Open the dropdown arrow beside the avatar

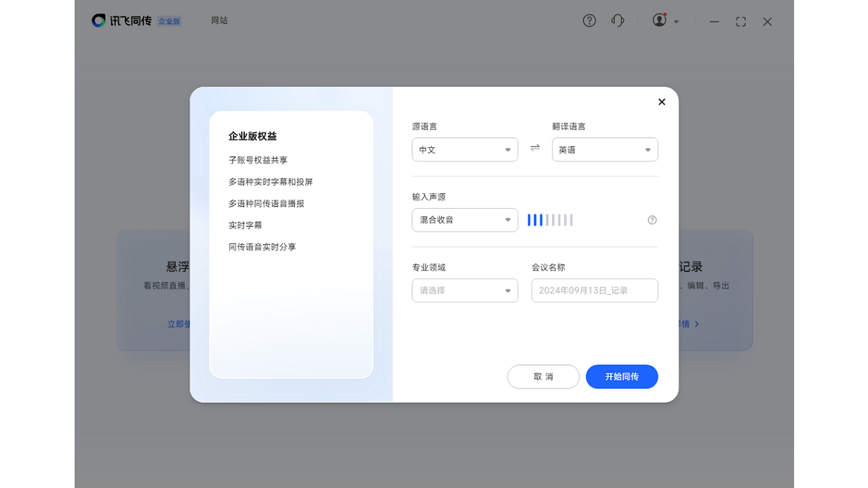point(676,21)
